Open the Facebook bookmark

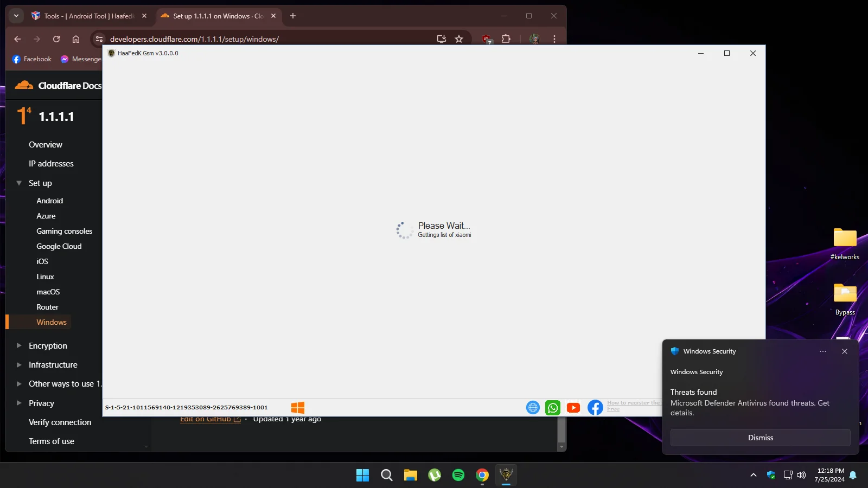32,59
